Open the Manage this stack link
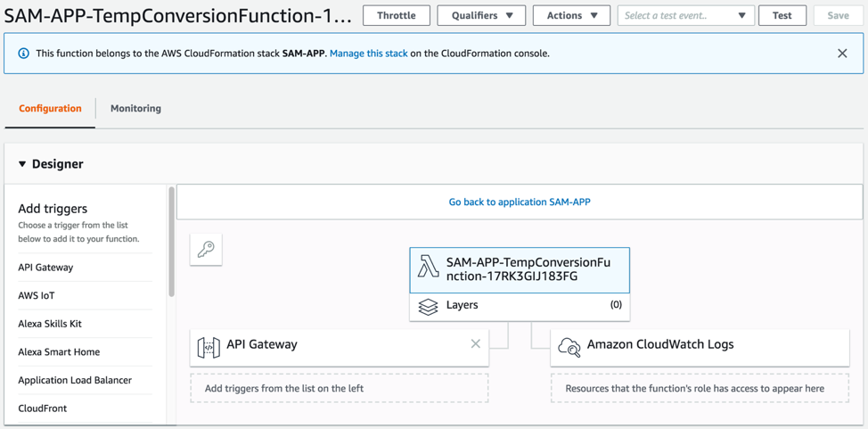The height and width of the screenshot is (429, 868). point(369,54)
